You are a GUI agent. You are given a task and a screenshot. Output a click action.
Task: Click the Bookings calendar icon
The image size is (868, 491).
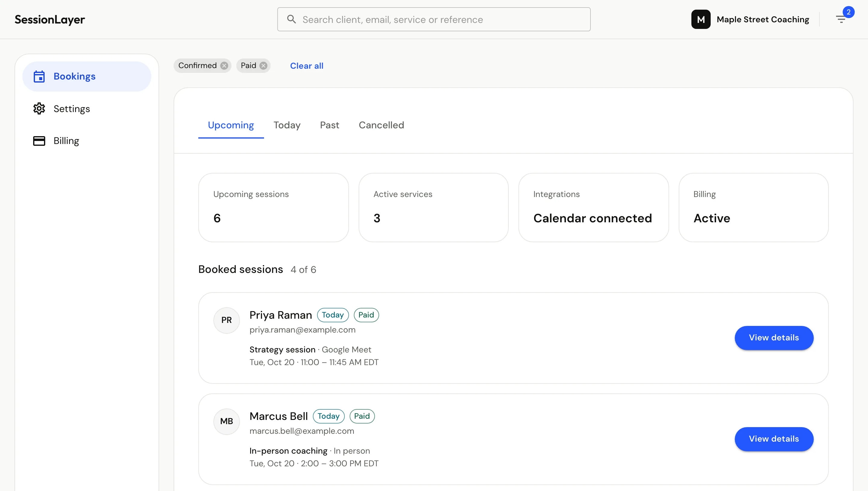39,76
